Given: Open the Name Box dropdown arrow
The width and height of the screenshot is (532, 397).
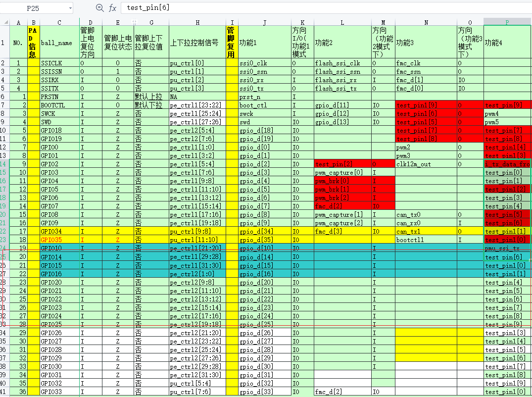Looking at the screenshot, I should pos(71,8).
